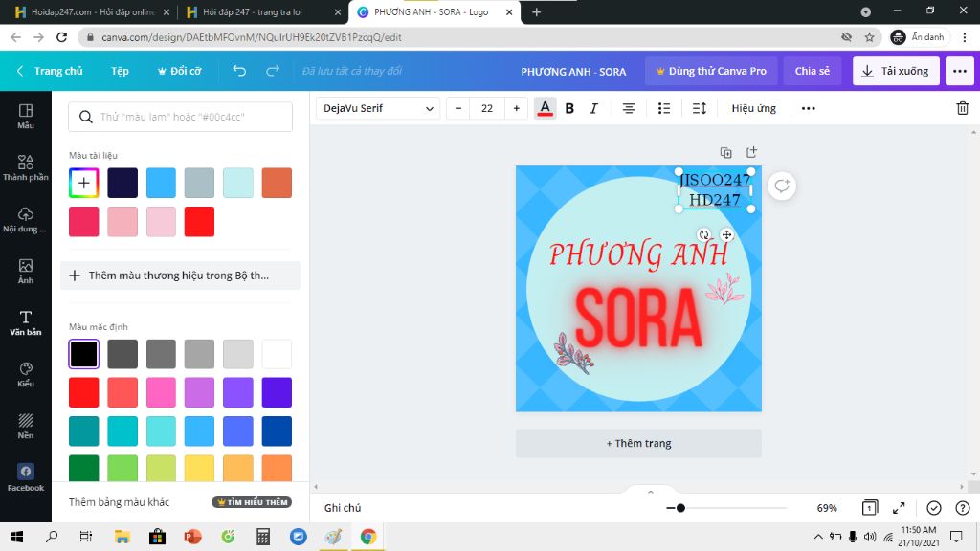Image resolution: width=980 pixels, height=551 pixels.
Task: Toggle bold formatting
Action: click(569, 108)
